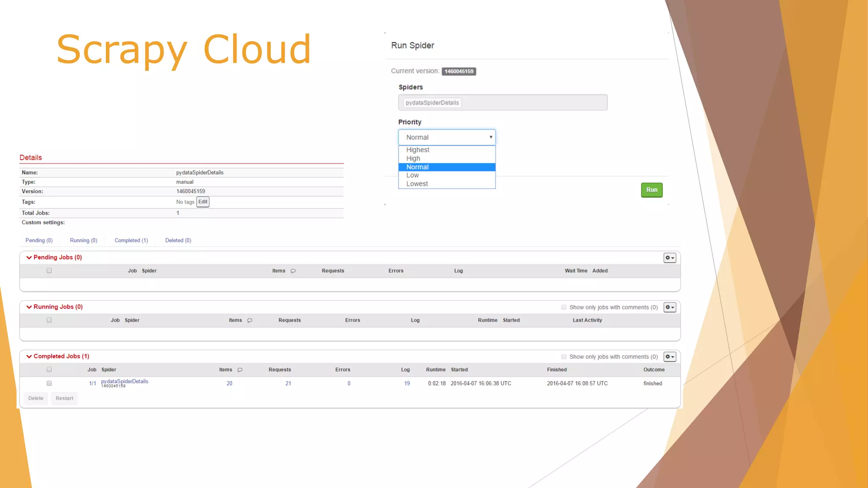Switch to the Completed (1) tab

point(131,241)
